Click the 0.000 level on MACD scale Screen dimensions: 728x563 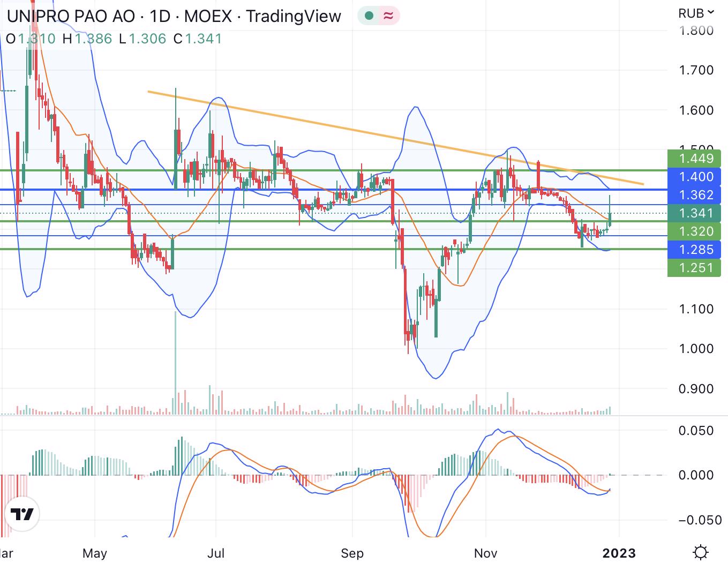point(695,475)
